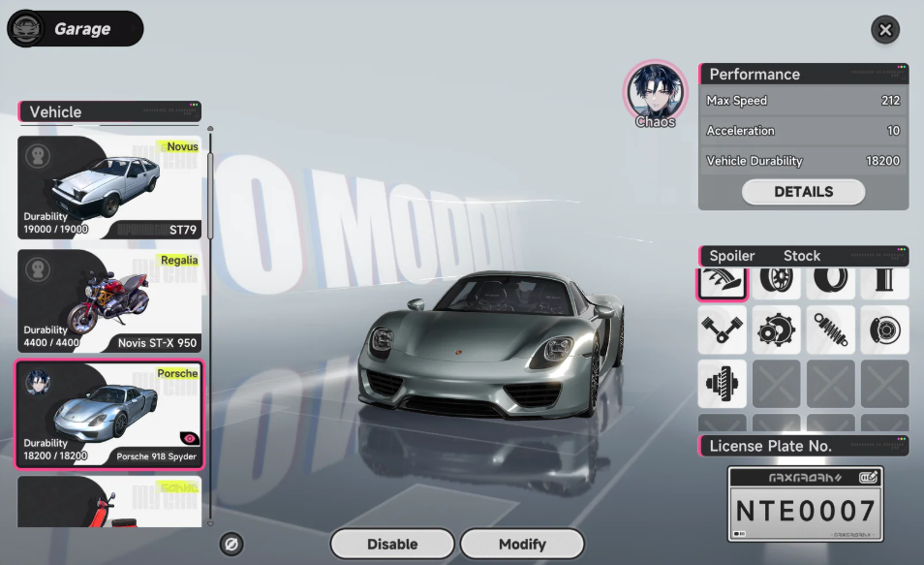Click Durability 18200 / 18200 text
Image resolution: width=924 pixels, height=565 pixels.
tap(55, 450)
